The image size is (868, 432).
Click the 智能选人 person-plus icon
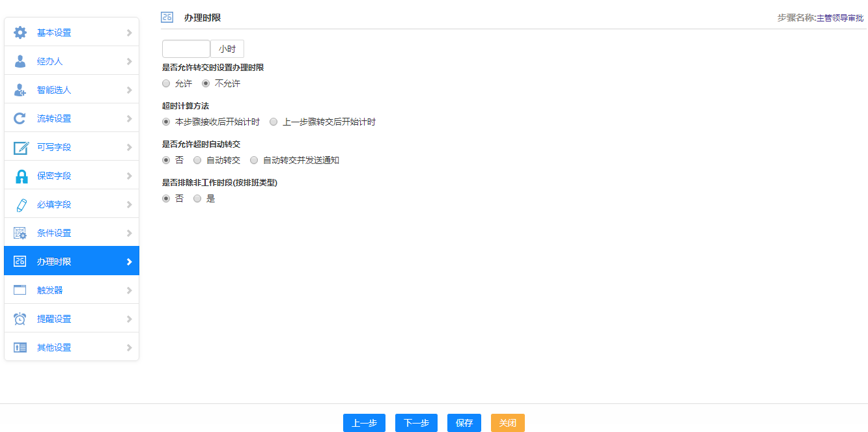20,90
